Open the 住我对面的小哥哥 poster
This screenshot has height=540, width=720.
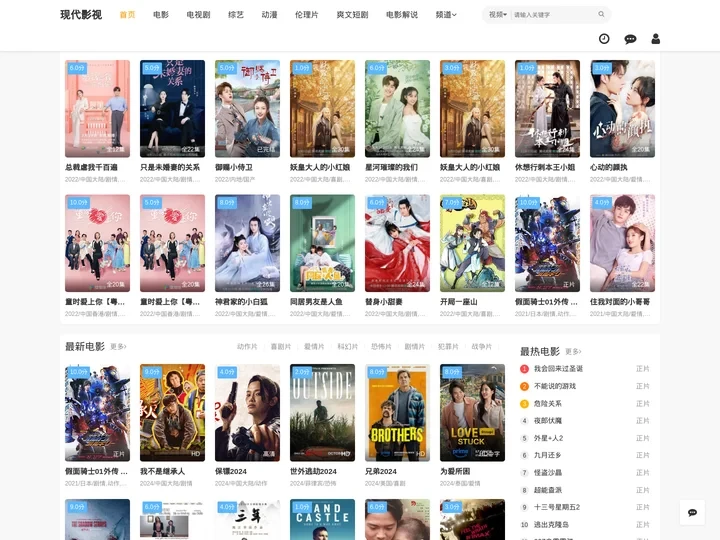click(622, 243)
